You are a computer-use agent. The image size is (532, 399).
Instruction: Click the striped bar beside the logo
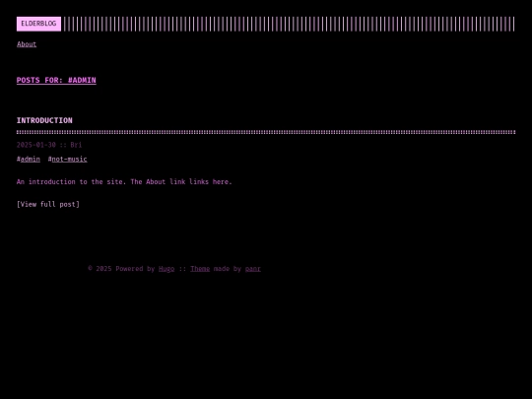point(289,24)
